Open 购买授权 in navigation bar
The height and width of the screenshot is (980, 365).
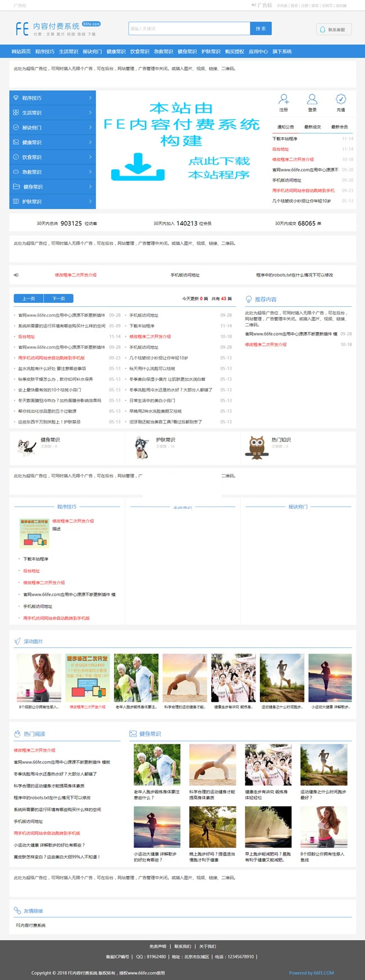click(235, 51)
